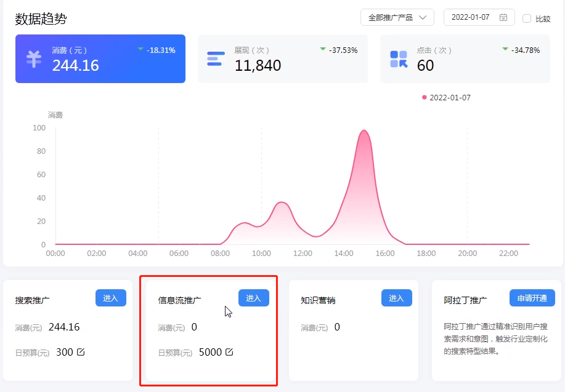Click the chart peak near 15:00
Screen dimensions: 565x392
(x=364, y=130)
